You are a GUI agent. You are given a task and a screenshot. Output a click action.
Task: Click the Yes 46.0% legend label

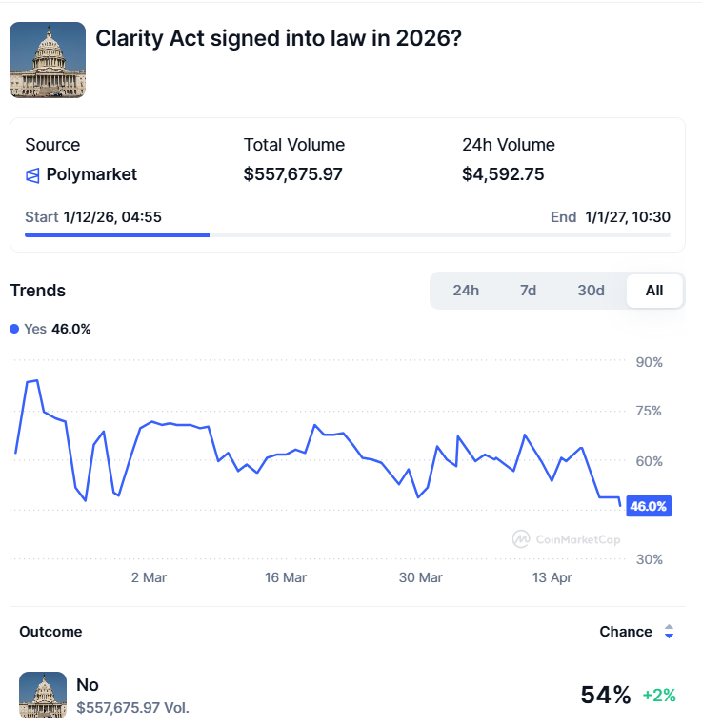[57, 329]
